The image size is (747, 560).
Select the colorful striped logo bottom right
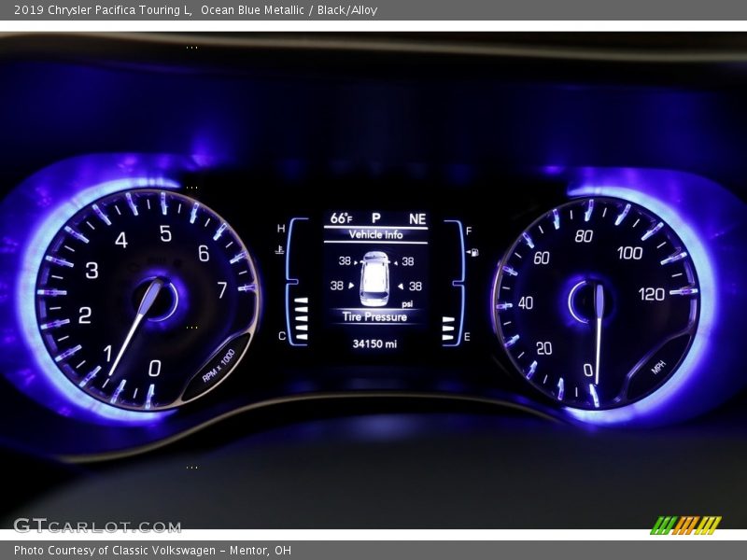(x=688, y=525)
